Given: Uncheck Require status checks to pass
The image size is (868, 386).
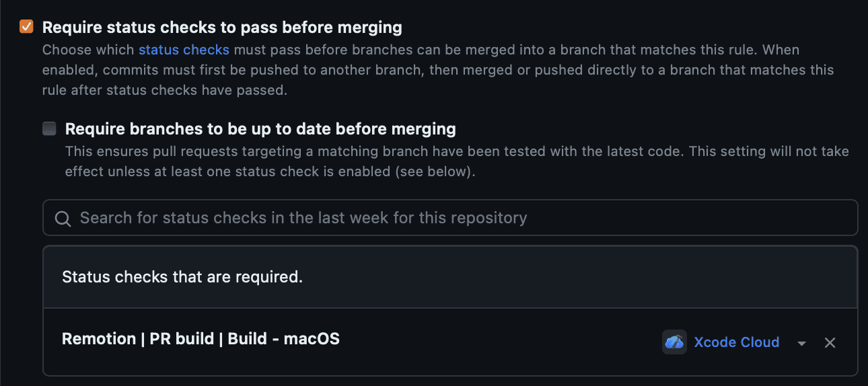Looking at the screenshot, I should point(26,27).
